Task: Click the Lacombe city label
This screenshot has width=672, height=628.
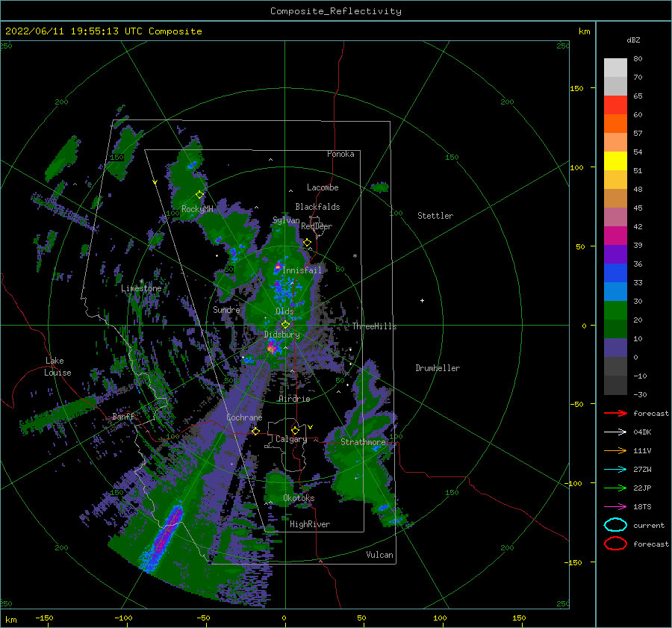Action: pyautogui.click(x=323, y=187)
